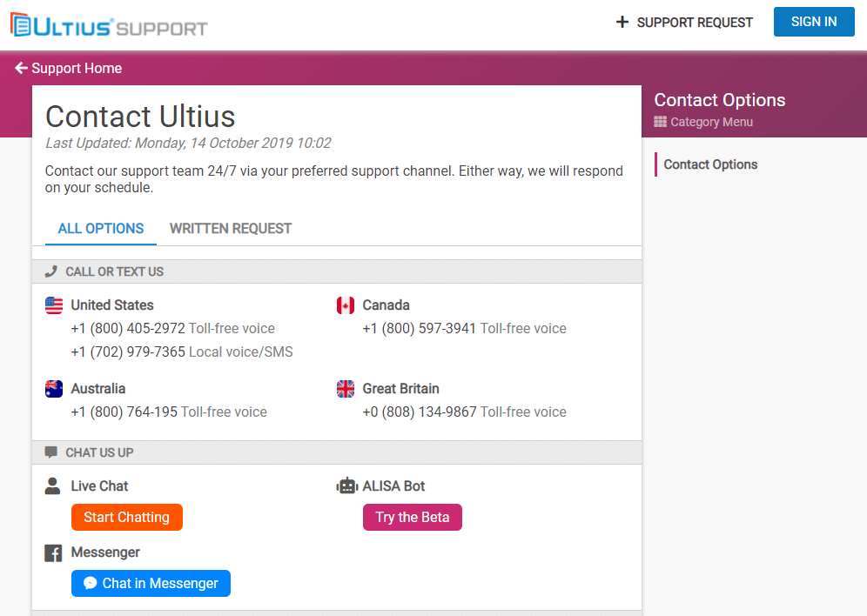This screenshot has width=867, height=616.
Task: Click the Canada country label
Action: 386,305
